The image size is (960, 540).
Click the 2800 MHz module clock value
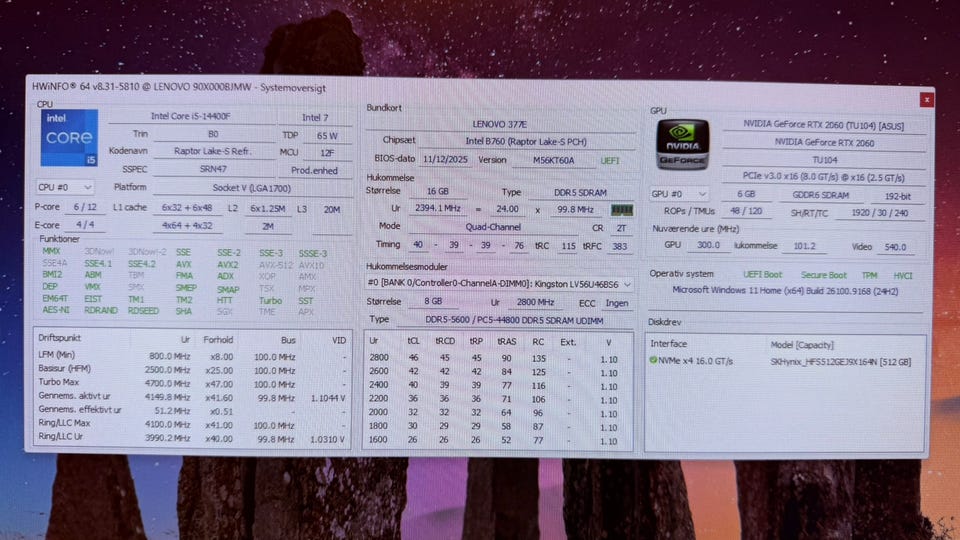click(535, 302)
